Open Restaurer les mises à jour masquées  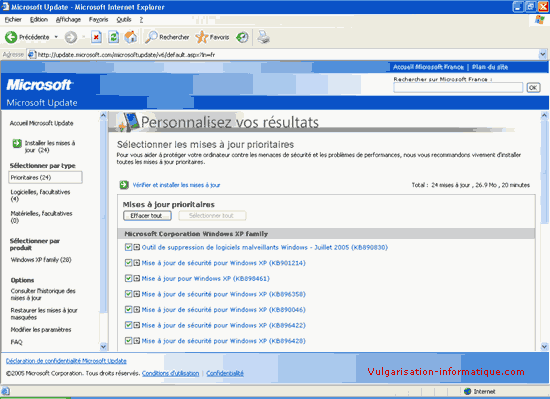point(44,314)
